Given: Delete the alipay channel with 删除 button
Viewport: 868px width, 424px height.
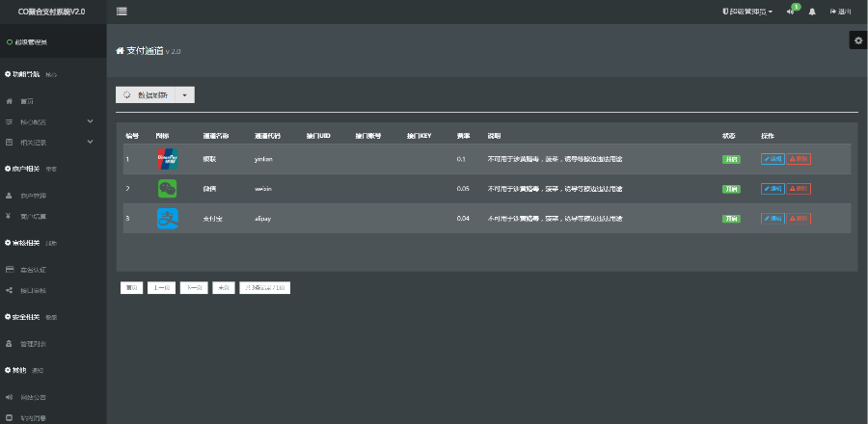Looking at the screenshot, I should point(799,219).
